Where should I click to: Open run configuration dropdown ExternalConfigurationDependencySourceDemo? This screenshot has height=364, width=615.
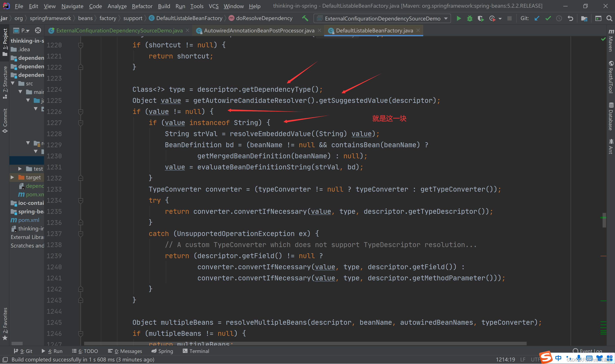click(382, 18)
